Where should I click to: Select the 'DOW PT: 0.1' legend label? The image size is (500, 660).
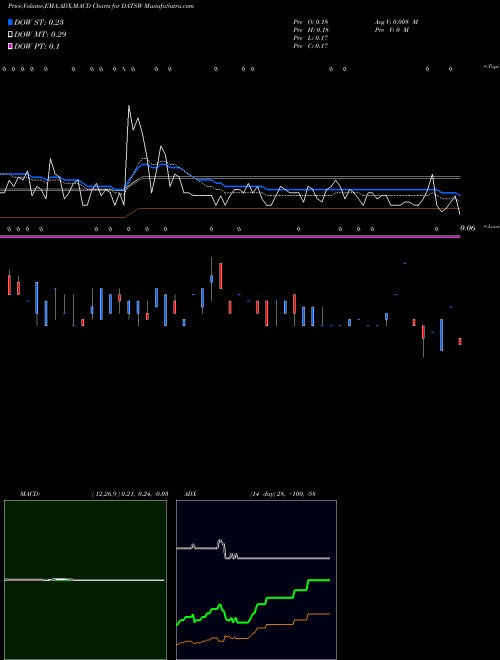37,47
